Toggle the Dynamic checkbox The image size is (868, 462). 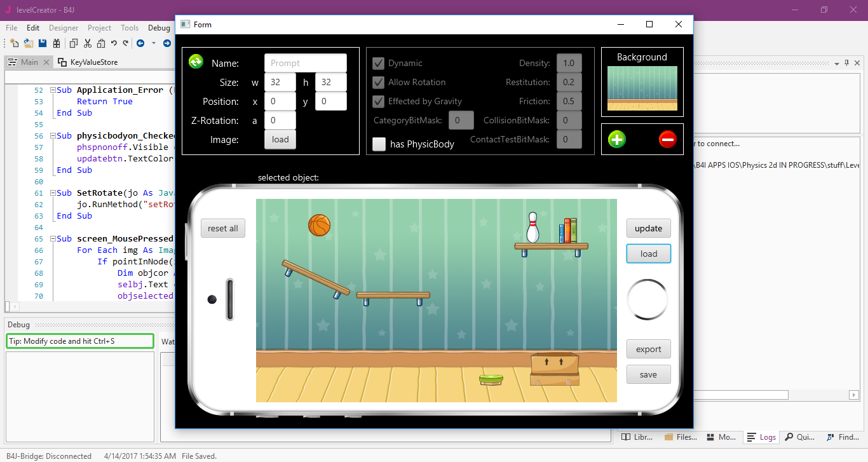(379, 63)
